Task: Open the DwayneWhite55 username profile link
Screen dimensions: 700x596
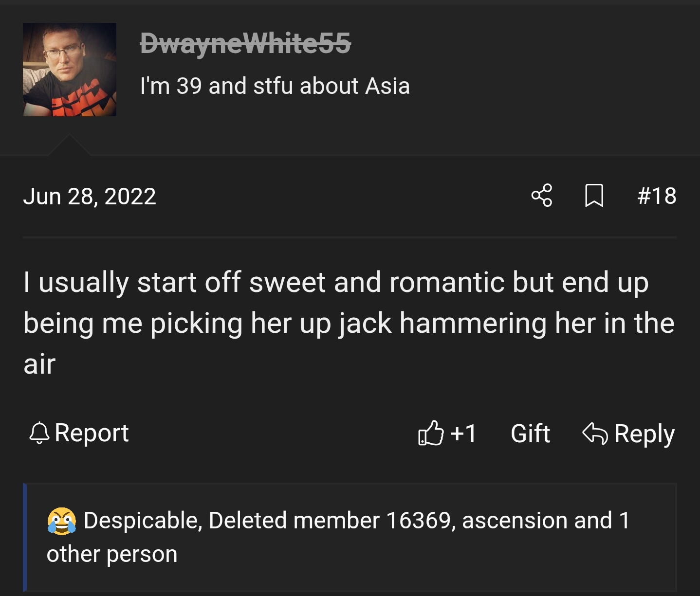Action: point(245,44)
